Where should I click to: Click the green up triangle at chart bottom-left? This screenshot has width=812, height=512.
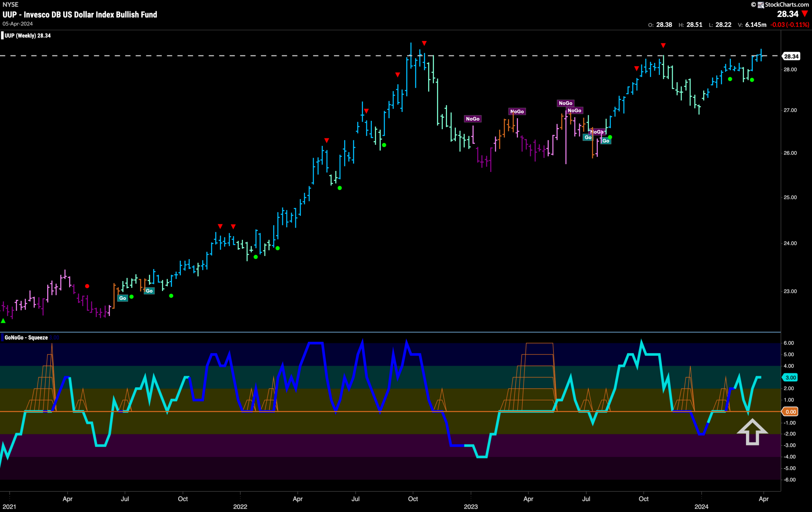(x=3, y=321)
